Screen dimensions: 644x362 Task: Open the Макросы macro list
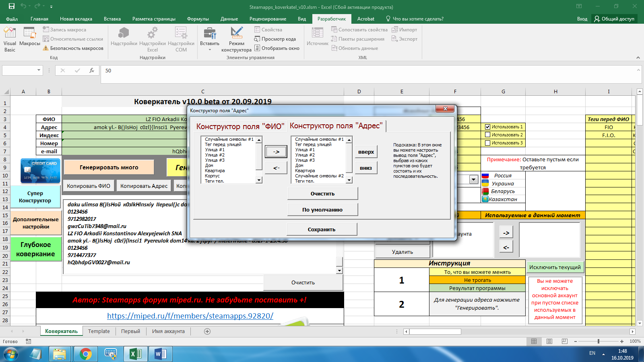(30, 37)
